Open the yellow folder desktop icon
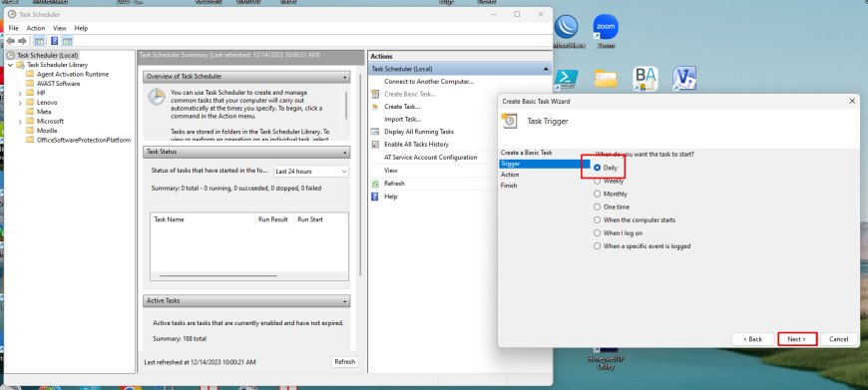Screen dimensions: 868x390 [x=607, y=79]
